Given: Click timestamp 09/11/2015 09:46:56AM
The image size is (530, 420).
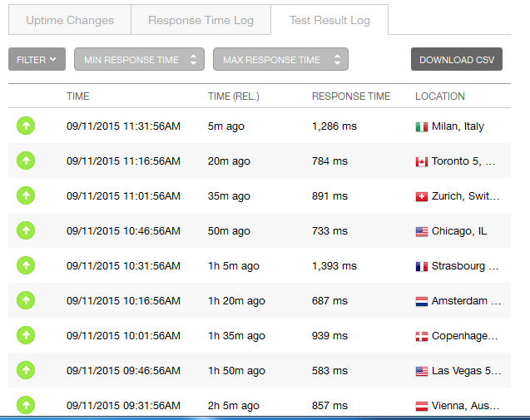Looking at the screenshot, I should (123, 370).
